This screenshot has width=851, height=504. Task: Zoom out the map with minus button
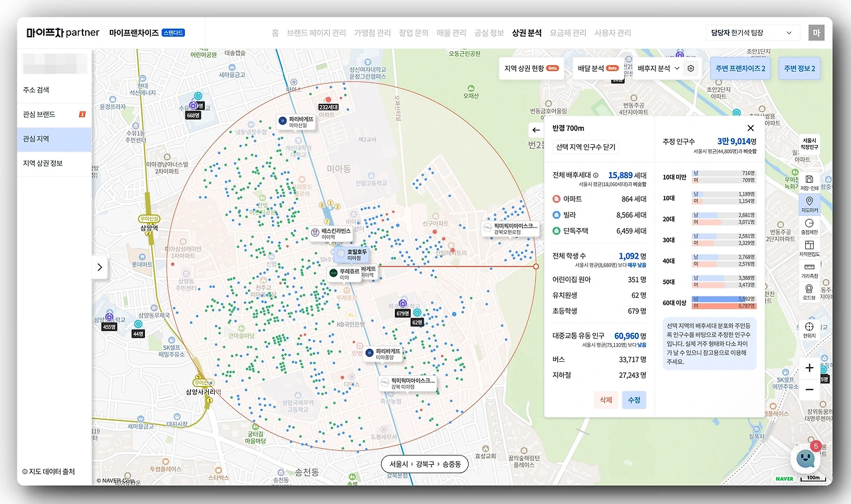[x=809, y=390]
